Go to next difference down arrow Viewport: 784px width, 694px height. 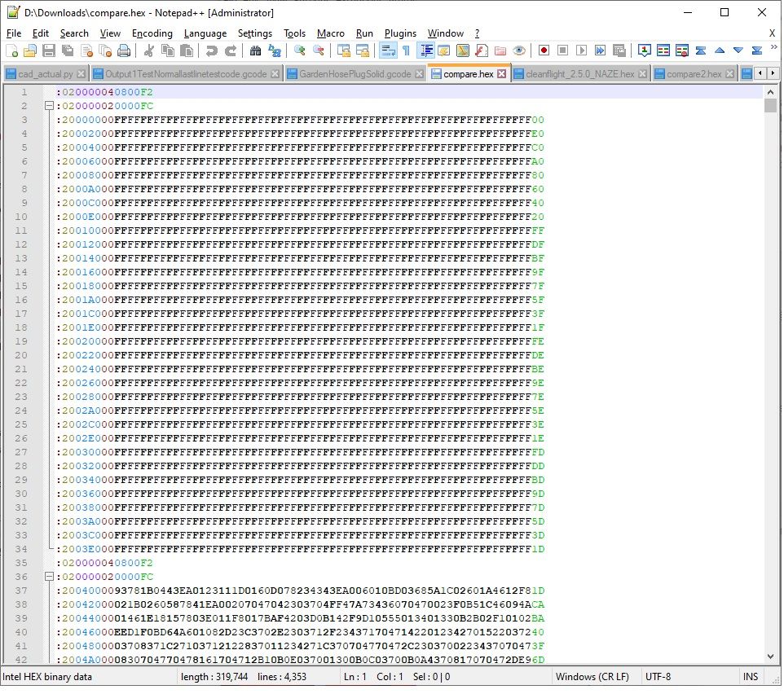click(x=738, y=51)
